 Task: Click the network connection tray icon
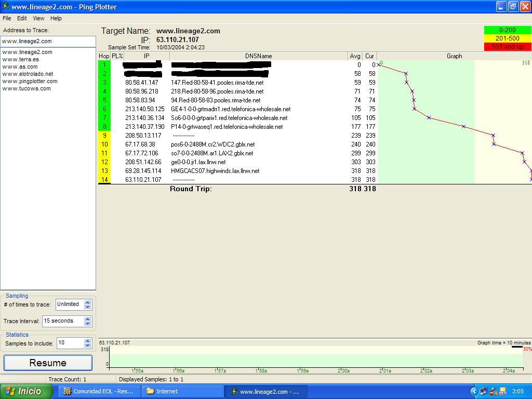tap(484, 392)
